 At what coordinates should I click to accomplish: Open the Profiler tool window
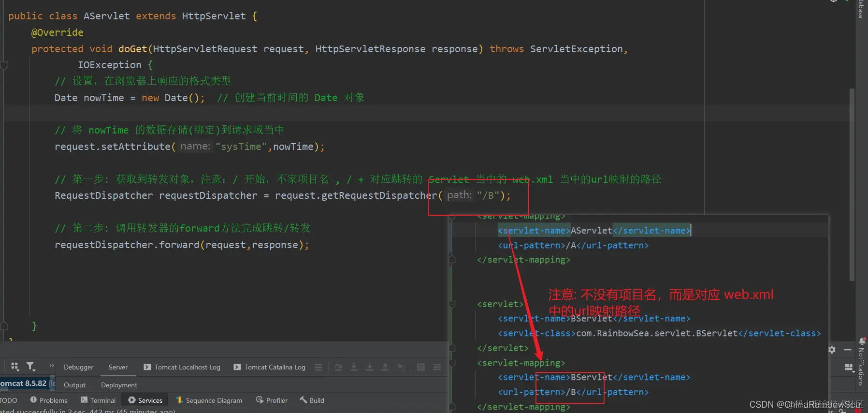[272, 400]
